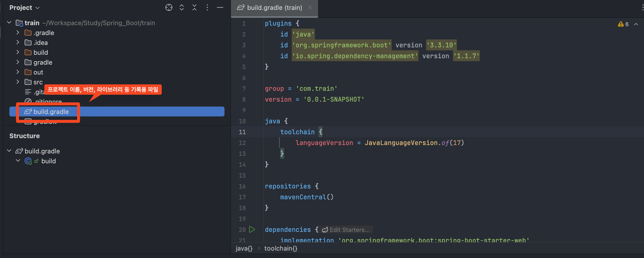
Task: Click the up chevron next to warnings count
Action: coord(636,24)
